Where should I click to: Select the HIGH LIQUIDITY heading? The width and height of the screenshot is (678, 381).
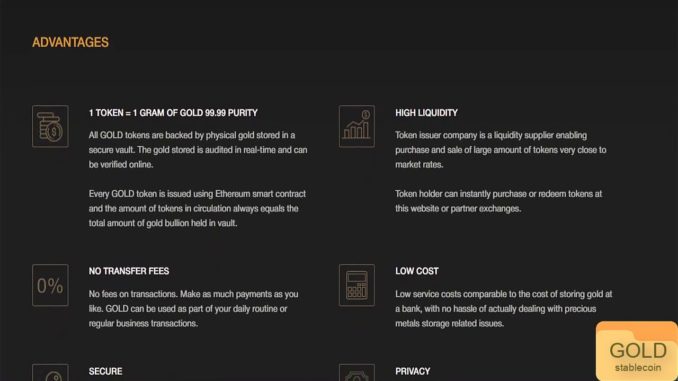(426, 113)
